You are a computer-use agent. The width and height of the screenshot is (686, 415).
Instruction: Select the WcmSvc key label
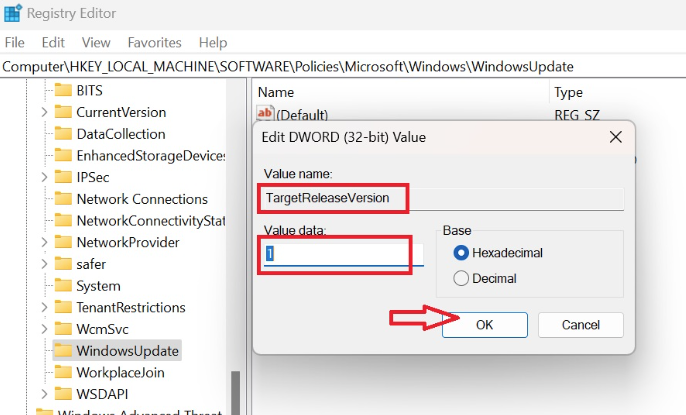click(x=102, y=329)
